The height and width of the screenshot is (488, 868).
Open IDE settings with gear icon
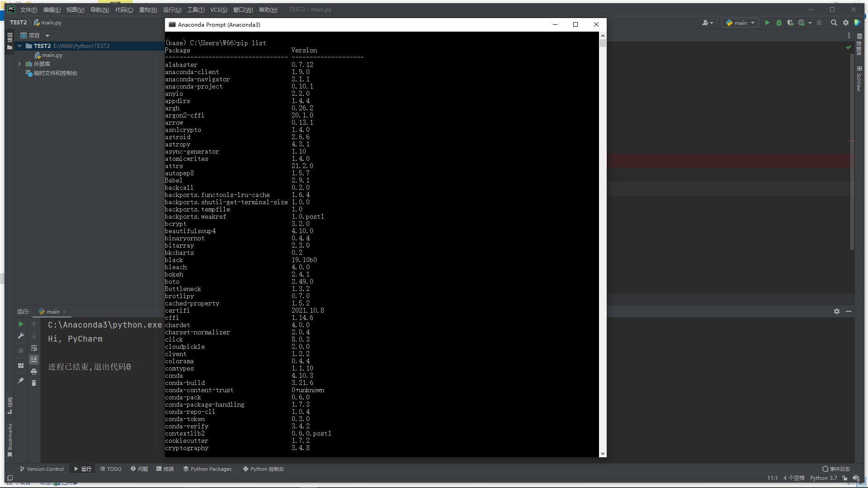click(845, 23)
